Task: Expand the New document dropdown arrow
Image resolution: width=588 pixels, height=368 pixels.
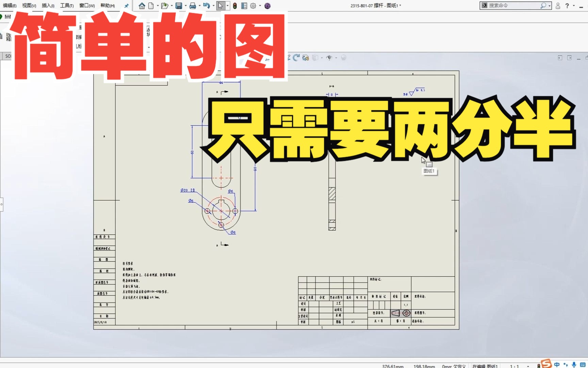Action: pyautogui.click(x=158, y=6)
